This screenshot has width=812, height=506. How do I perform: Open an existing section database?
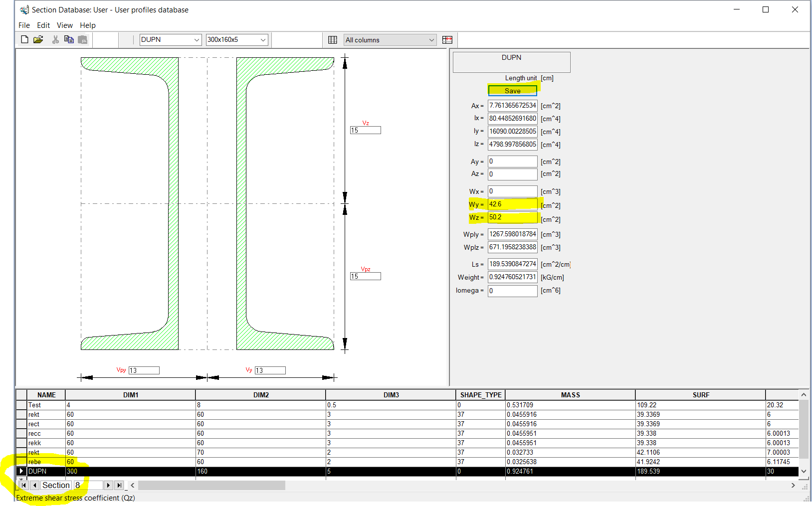[x=38, y=39]
